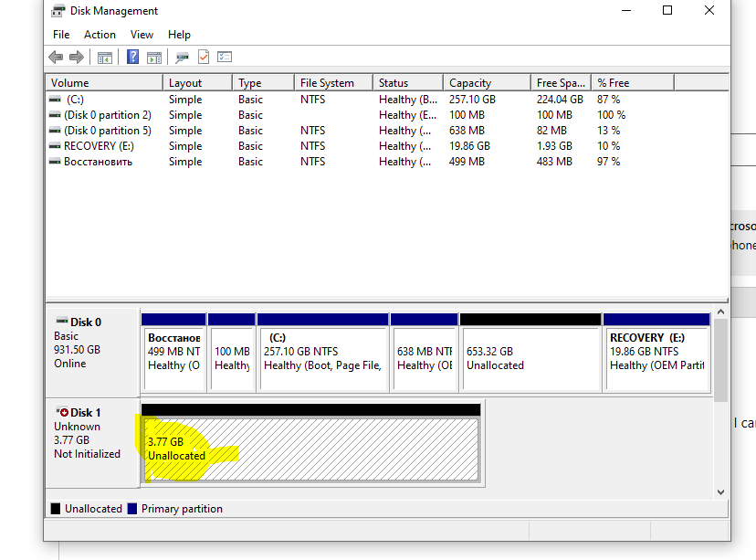Sort by the % Free column header
The image size is (756, 560).
click(633, 83)
